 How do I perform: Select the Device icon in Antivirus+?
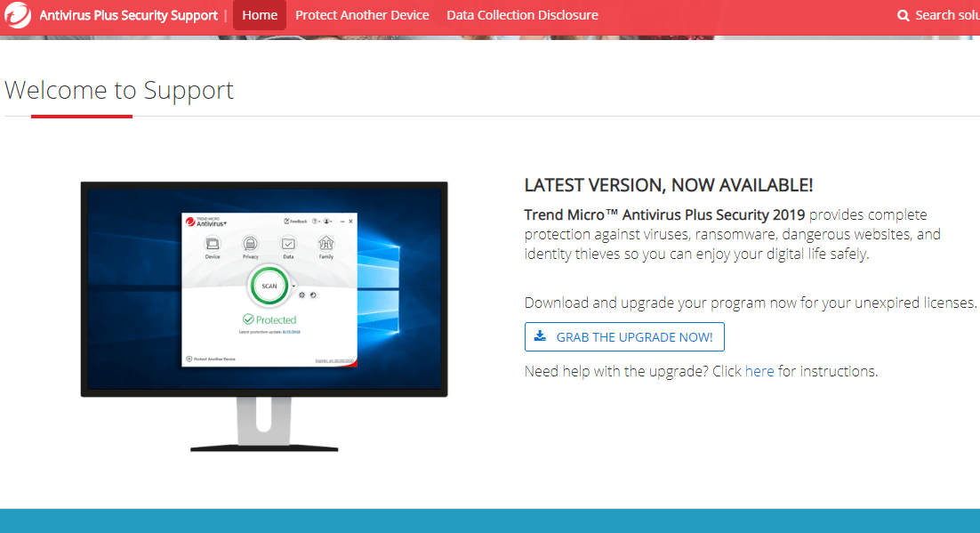click(213, 243)
